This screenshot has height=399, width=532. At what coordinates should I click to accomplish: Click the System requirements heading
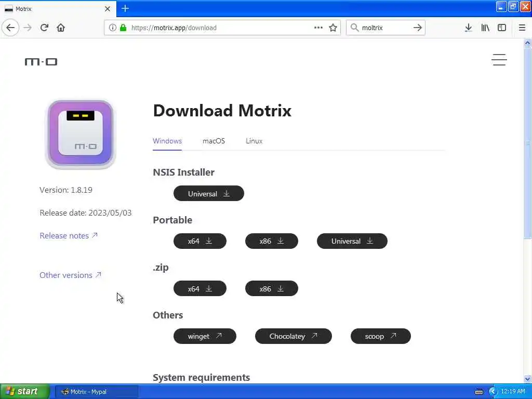(x=201, y=377)
